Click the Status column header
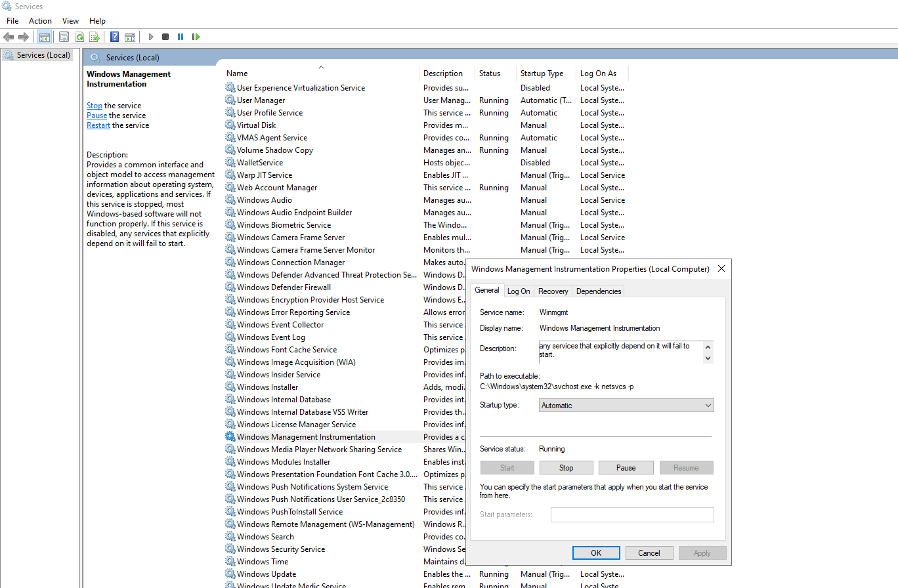Screen dimensions: 898x588 point(496,73)
